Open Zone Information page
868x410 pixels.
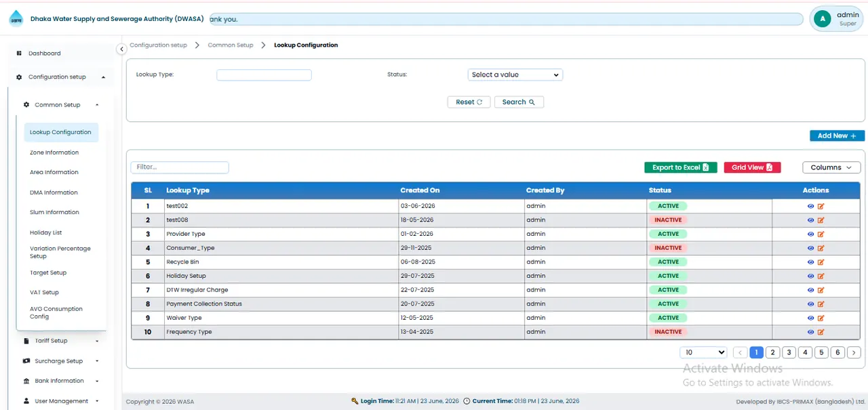click(x=54, y=152)
